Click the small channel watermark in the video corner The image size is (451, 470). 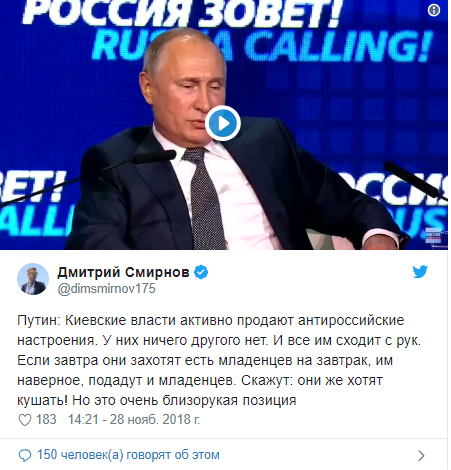pyautogui.click(x=433, y=237)
